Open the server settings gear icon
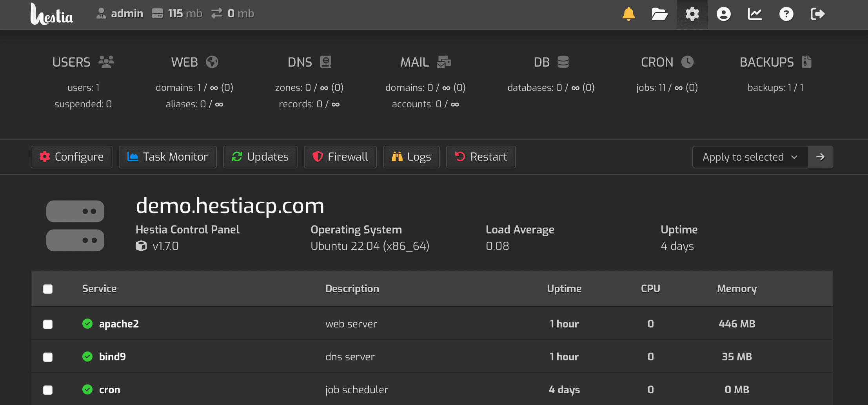868x405 pixels. point(692,14)
